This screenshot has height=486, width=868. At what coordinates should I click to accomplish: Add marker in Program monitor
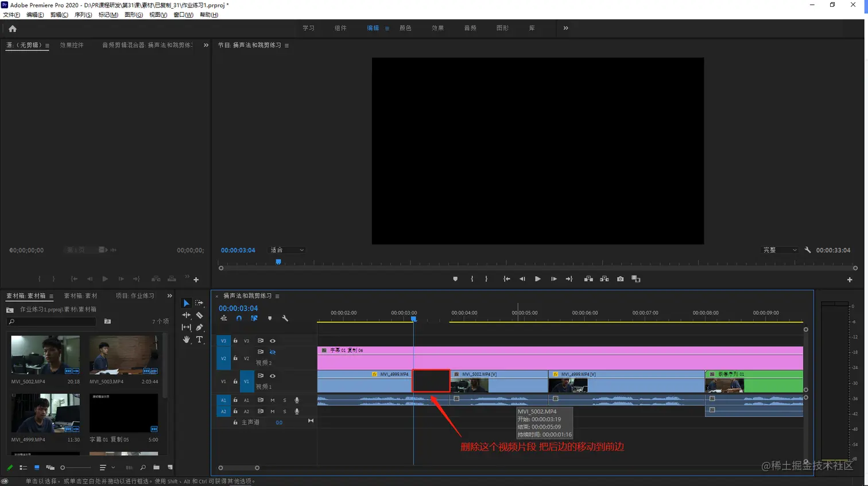[x=455, y=279]
